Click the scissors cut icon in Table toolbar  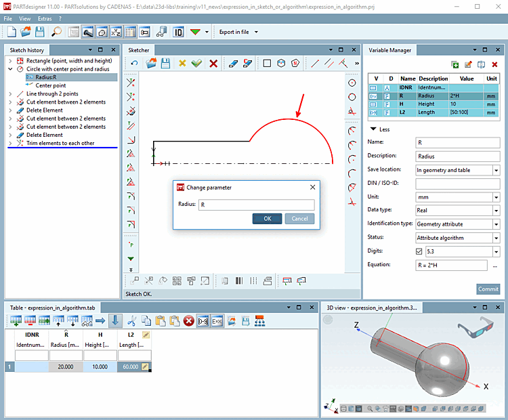pos(131,321)
